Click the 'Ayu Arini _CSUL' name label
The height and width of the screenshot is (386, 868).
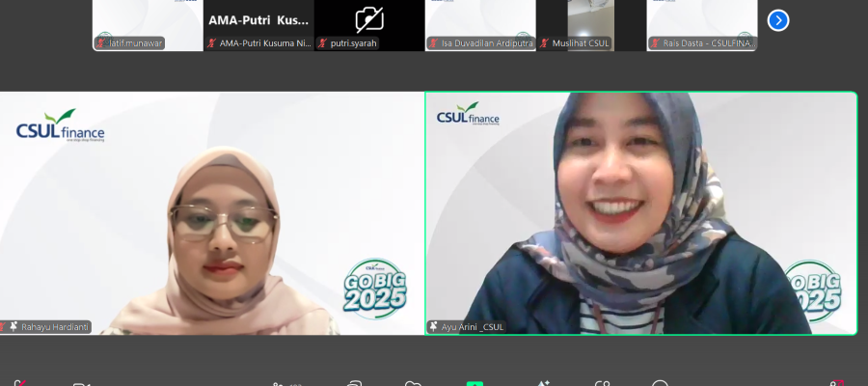click(473, 327)
